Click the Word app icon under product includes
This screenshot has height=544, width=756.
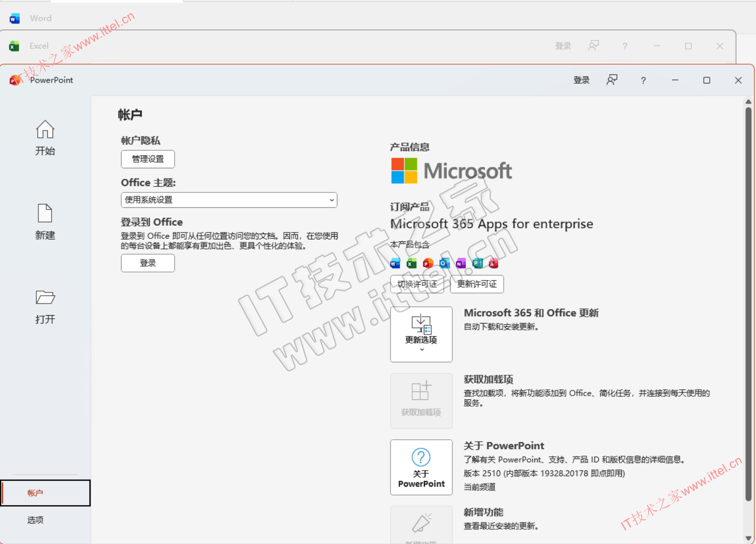[x=395, y=264]
